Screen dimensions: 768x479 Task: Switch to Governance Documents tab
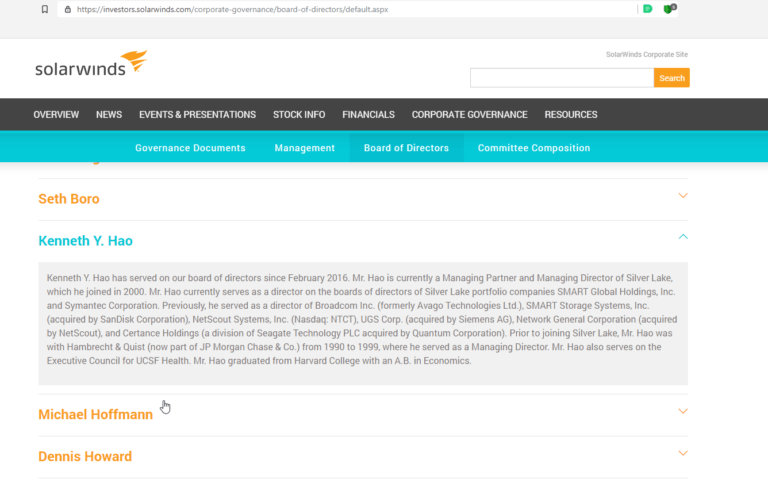coord(190,148)
